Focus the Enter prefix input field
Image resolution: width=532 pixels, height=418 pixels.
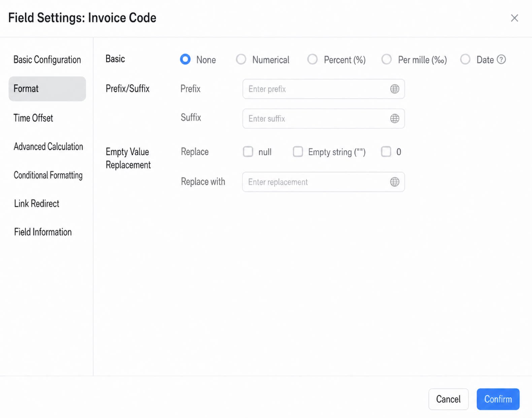(324, 89)
